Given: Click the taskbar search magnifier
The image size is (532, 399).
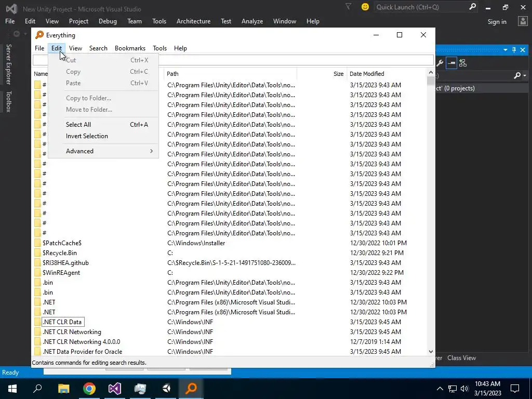Looking at the screenshot, I should click(37, 388).
